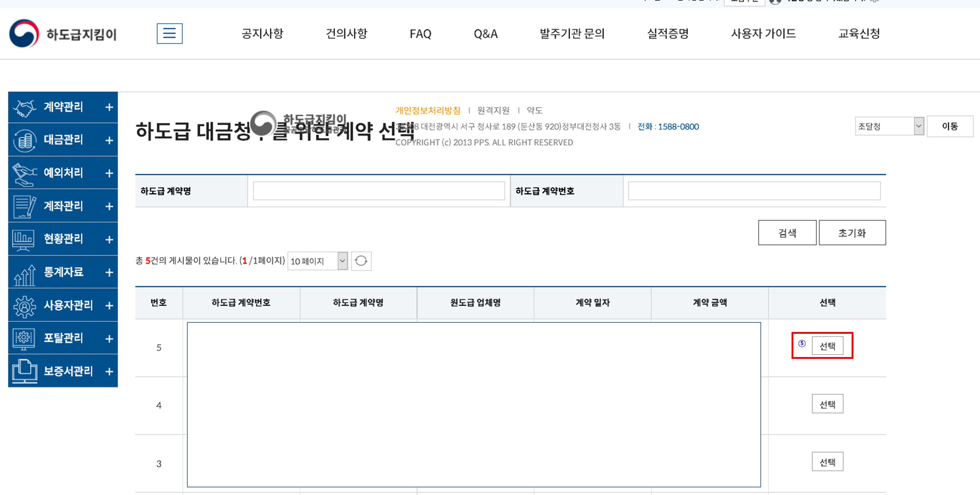980x495 pixels.
Task: Click the 계약관리 handshake icon
Action: coord(24,107)
